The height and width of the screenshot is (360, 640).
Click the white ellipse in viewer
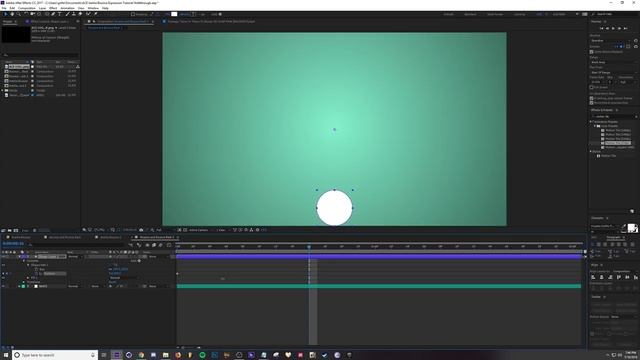coord(334,208)
